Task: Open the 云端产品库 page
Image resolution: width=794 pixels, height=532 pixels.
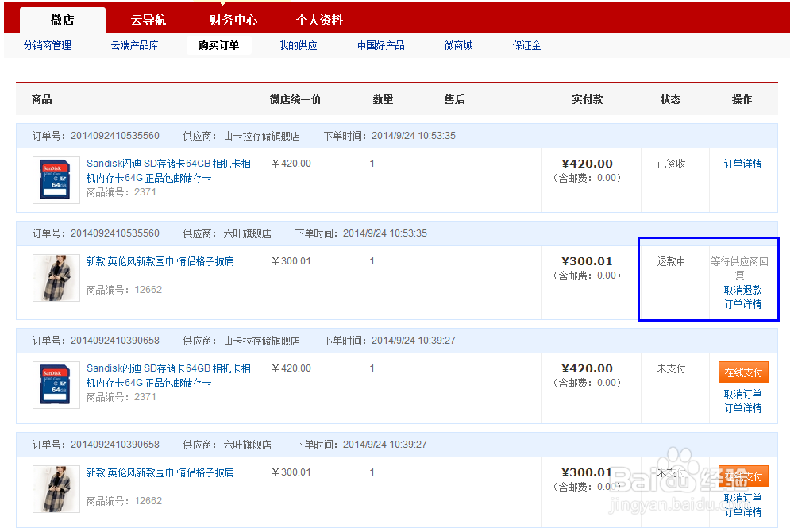Action: [x=135, y=45]
